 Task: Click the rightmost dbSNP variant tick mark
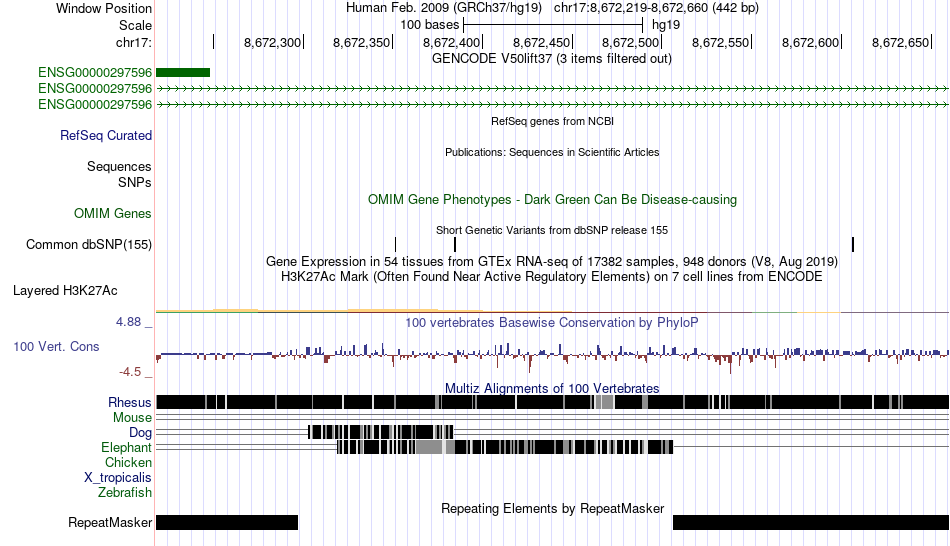(x=853, y=244)
